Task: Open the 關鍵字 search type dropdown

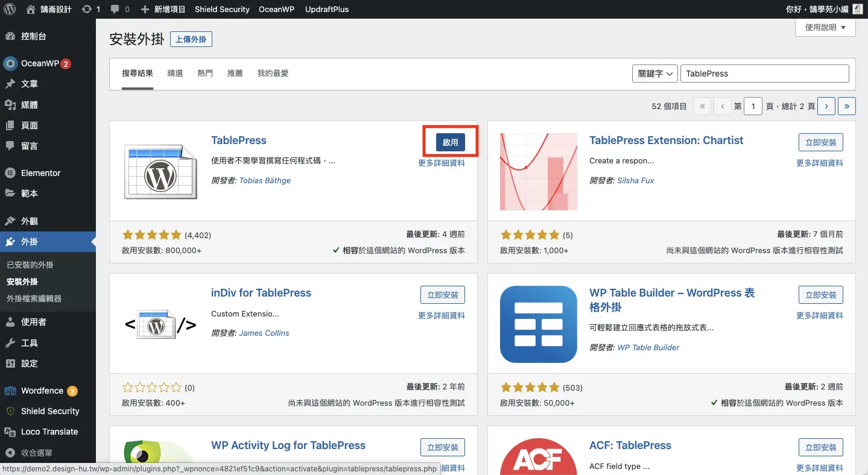Action: pos(655,74)
